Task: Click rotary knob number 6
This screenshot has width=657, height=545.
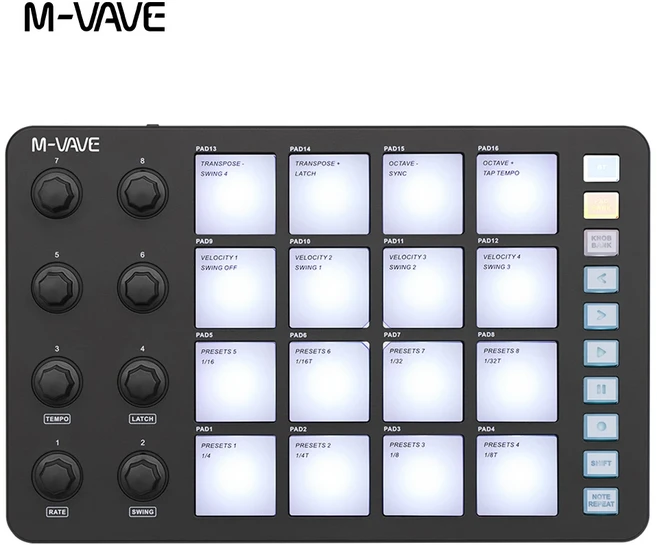Action: click(143, 287)
